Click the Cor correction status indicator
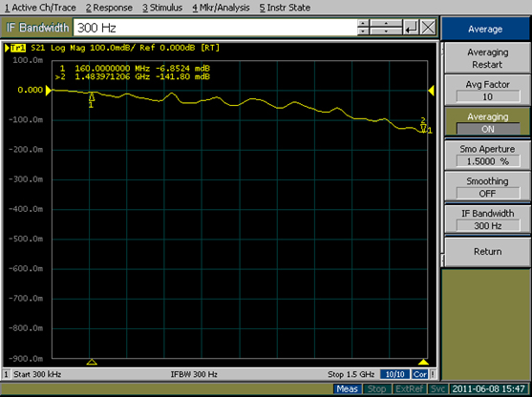This screenshot has width=532, height=397. [x=419, y=374]
